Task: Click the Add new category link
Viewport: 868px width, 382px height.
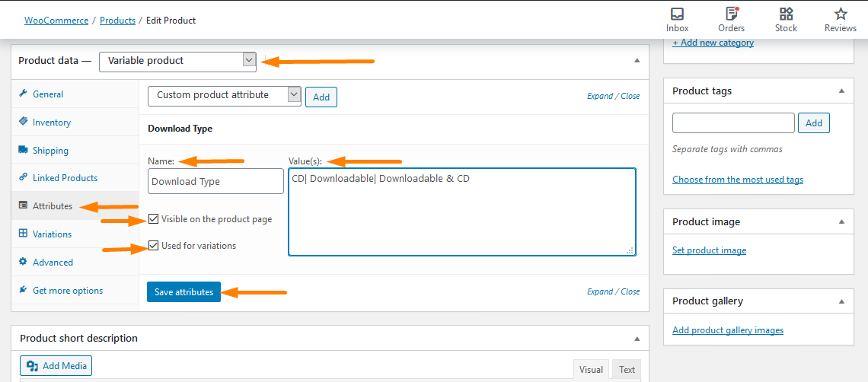Action: coord(713,43)
